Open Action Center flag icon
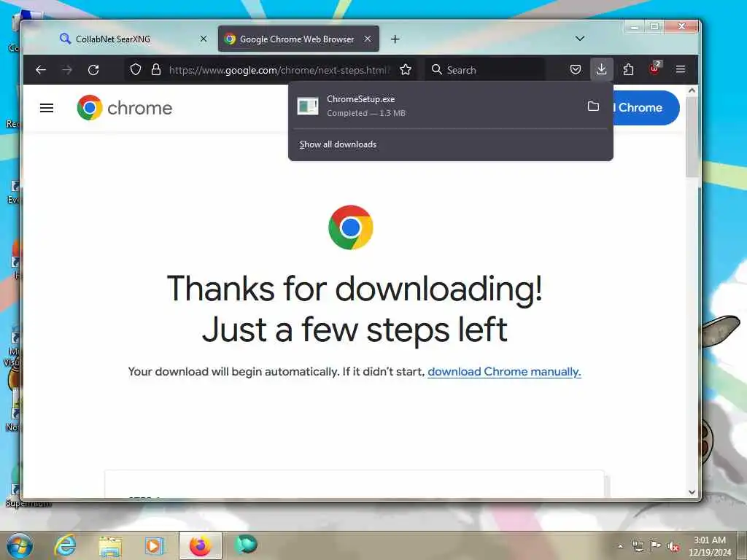This screenshot has height=560, width=747. click(x=655, y=545)
